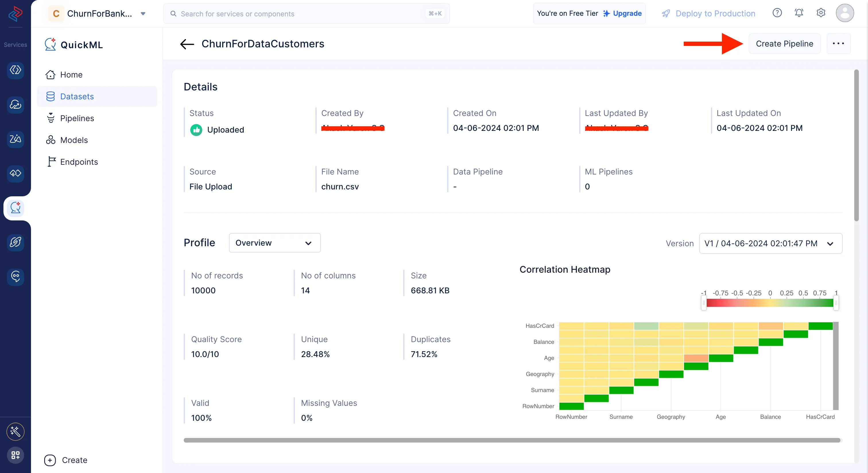Open the three-dot more options menu
Screen dimensions: 868x473
click(x=838, y=44)
